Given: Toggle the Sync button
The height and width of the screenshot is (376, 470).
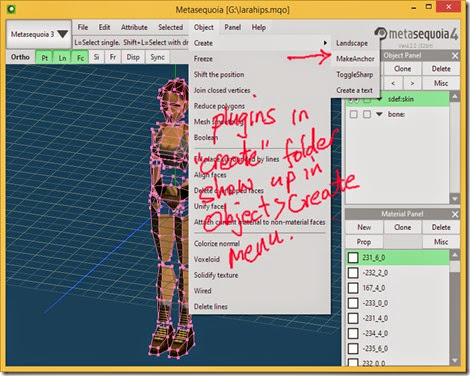Looking at the screenshot, I should pos(157,57).
